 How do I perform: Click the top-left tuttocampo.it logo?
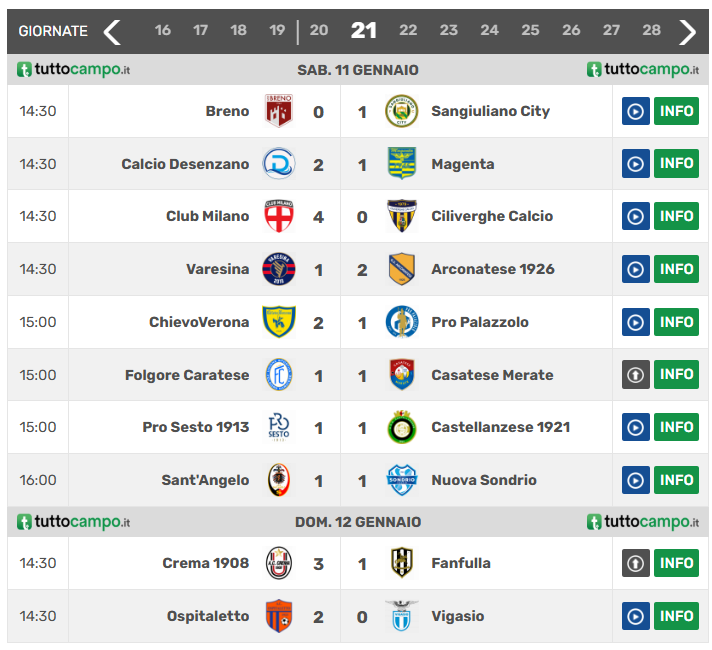coord(74,70)
